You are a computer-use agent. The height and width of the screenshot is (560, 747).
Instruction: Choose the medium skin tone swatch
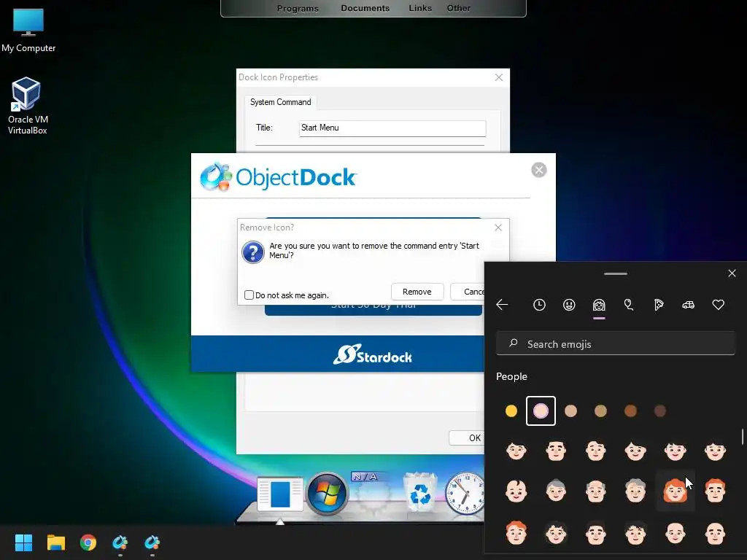(x=600, y=411)
